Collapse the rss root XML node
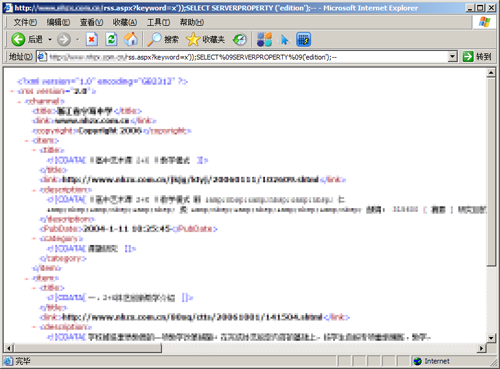500x369 pixels. pos(12,91)
